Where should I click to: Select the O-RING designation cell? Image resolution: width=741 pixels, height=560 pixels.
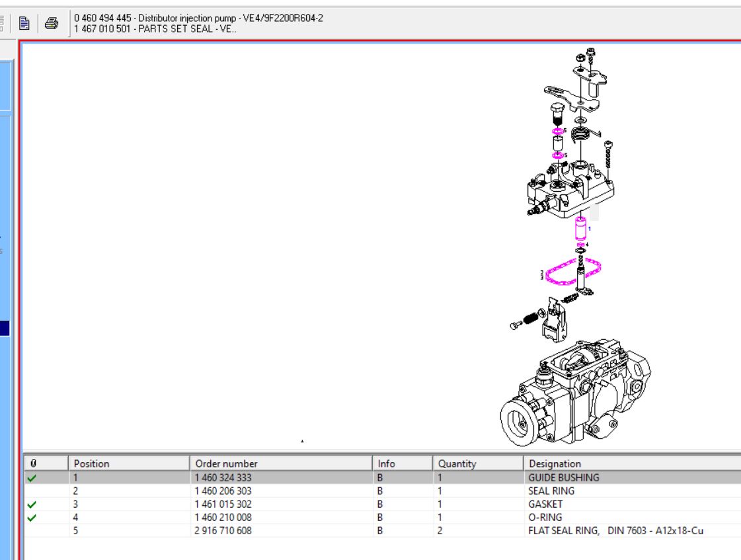545,518
